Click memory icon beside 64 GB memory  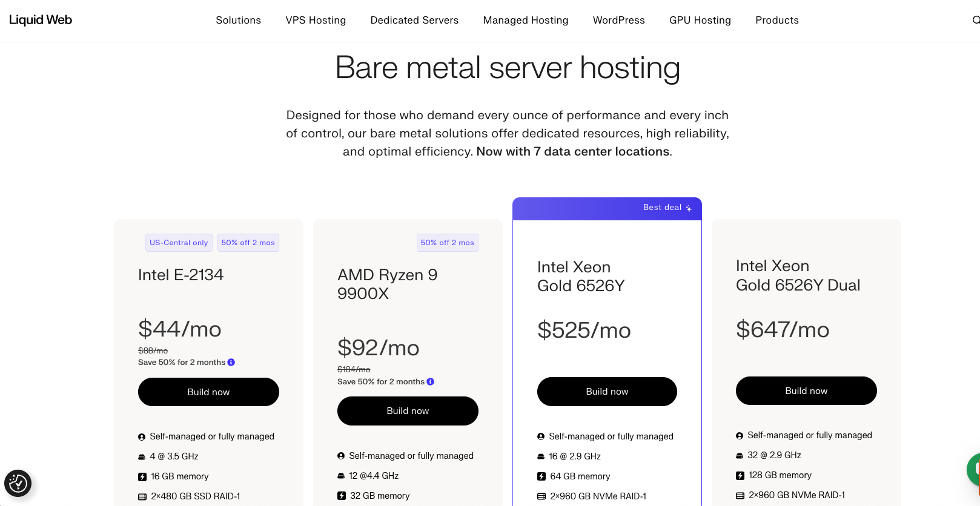click(541, 476)
